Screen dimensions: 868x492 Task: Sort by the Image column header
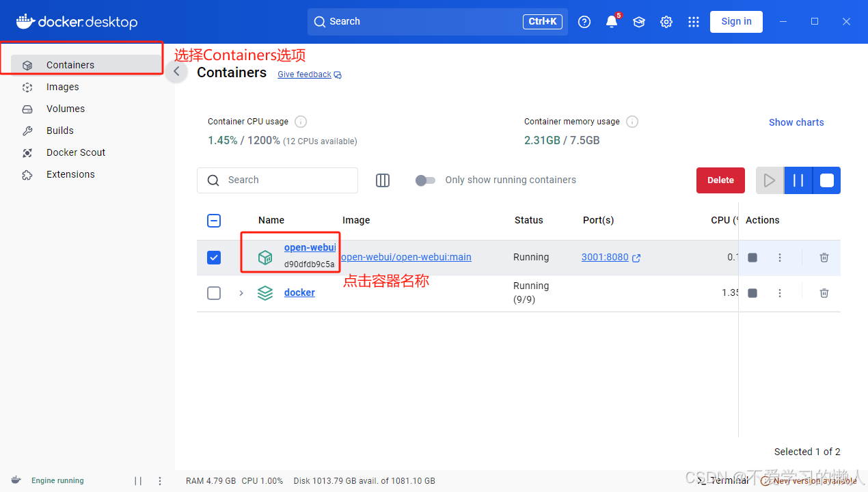tap(356, 220)
